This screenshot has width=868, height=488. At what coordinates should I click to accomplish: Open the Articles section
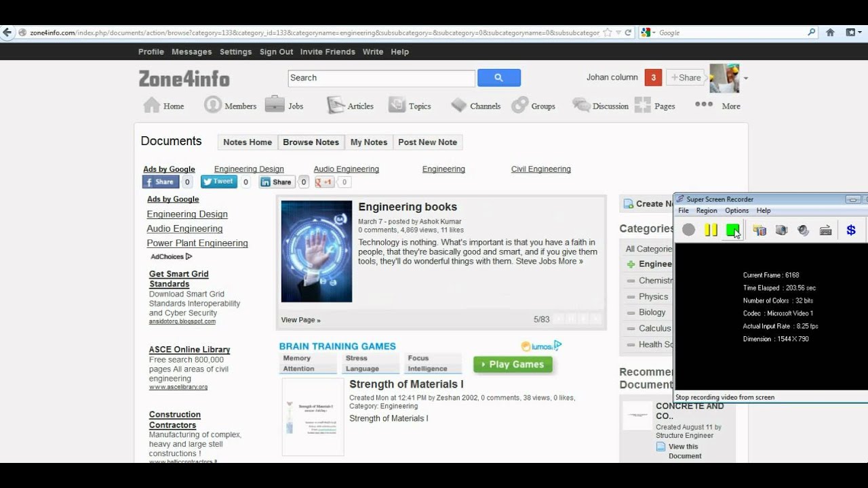coord(350,106)
